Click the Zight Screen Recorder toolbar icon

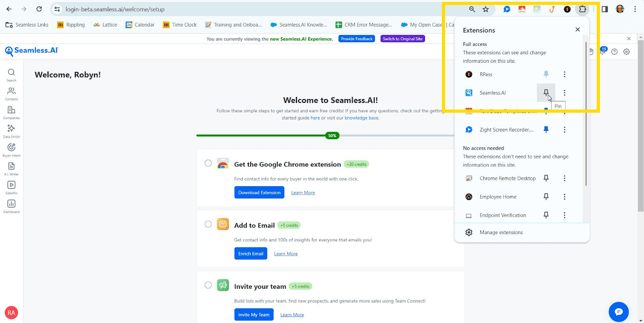coord(507,9)
